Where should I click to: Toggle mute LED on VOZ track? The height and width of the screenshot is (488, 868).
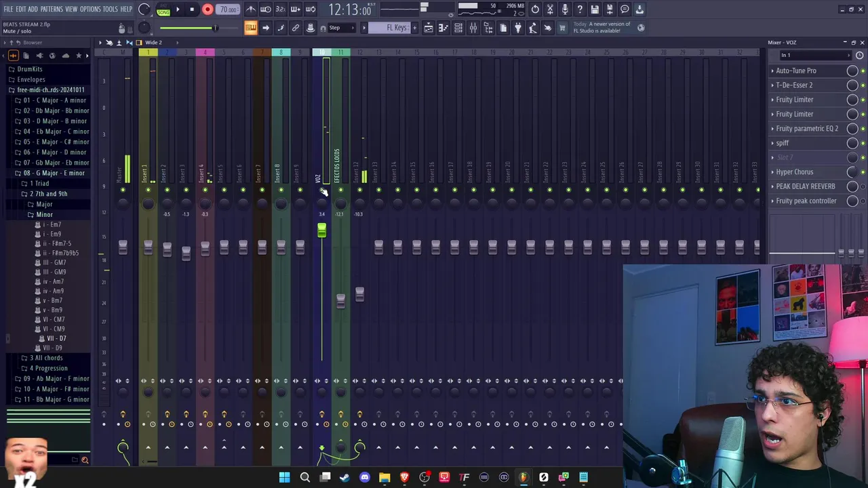pyautogui.click(x=321, y=190)
